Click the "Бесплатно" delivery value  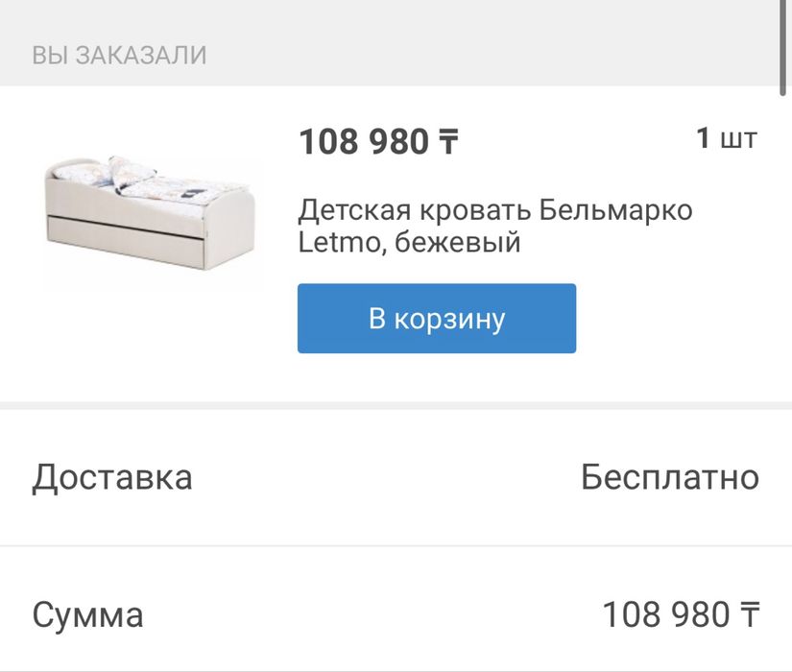669,477
